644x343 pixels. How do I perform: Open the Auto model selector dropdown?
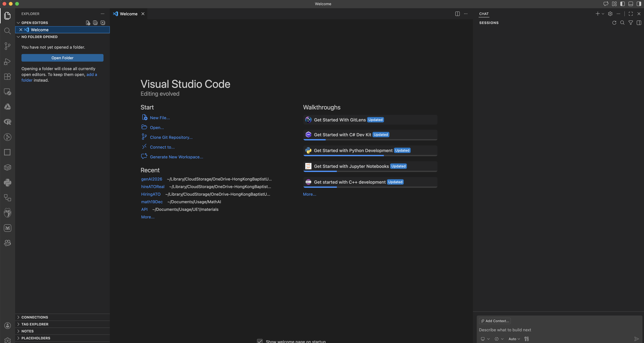click(514, 339)
